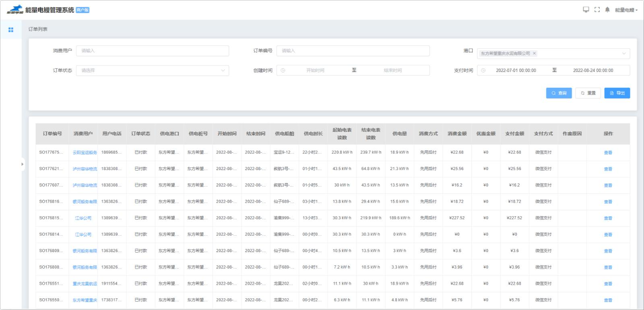Toggle fullscreen mode icon
Image resolution: width=644 pixels, height=310 pixels.
tap(597, 10)
